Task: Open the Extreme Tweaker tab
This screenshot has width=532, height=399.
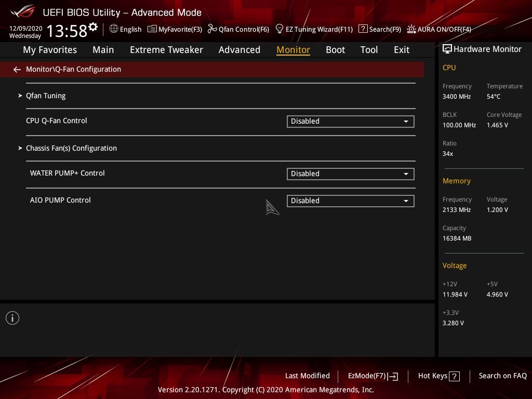Action: (166, 50)
